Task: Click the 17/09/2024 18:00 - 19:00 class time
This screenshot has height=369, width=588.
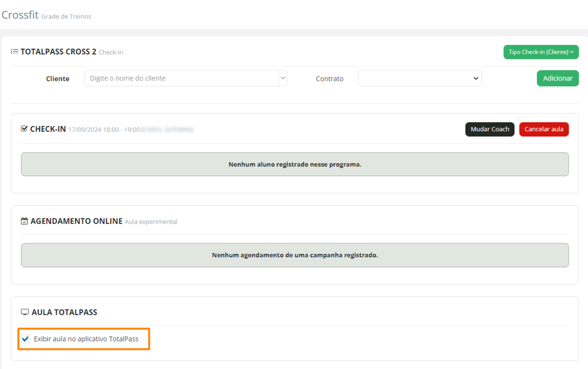Action: (x=104, y=129)
